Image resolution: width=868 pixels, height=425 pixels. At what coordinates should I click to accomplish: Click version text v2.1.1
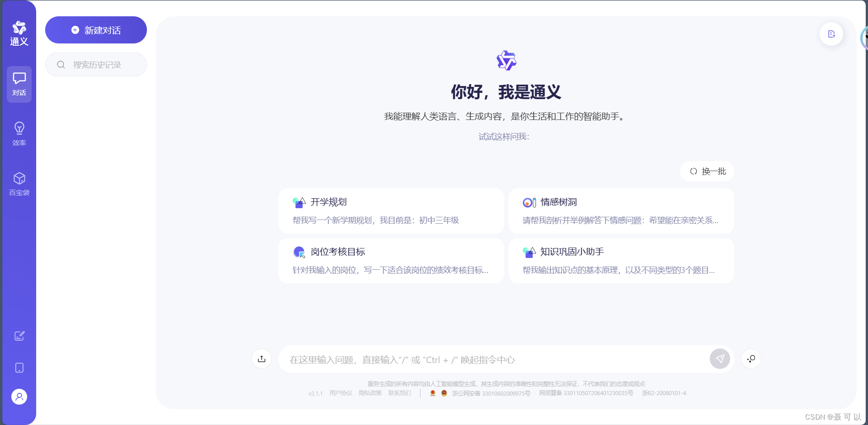click(x=316, y=393)
